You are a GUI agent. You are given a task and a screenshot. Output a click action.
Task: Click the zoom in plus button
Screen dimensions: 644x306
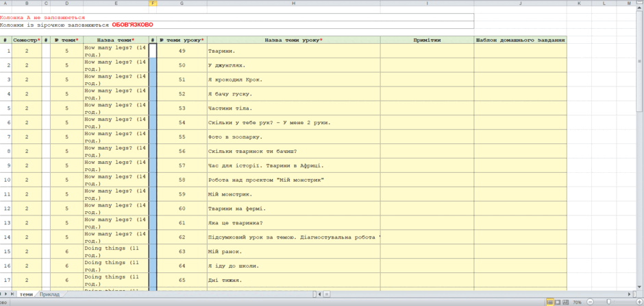click(x=639, y=303)
